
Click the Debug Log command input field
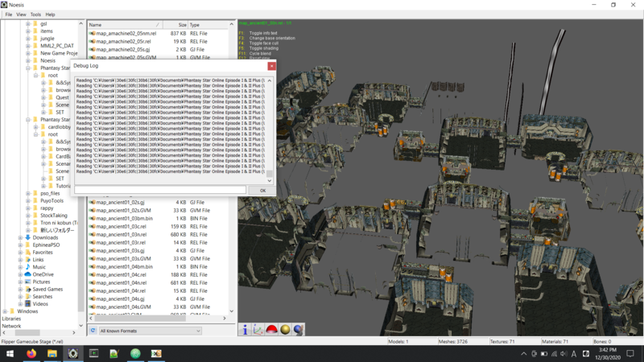160,190
